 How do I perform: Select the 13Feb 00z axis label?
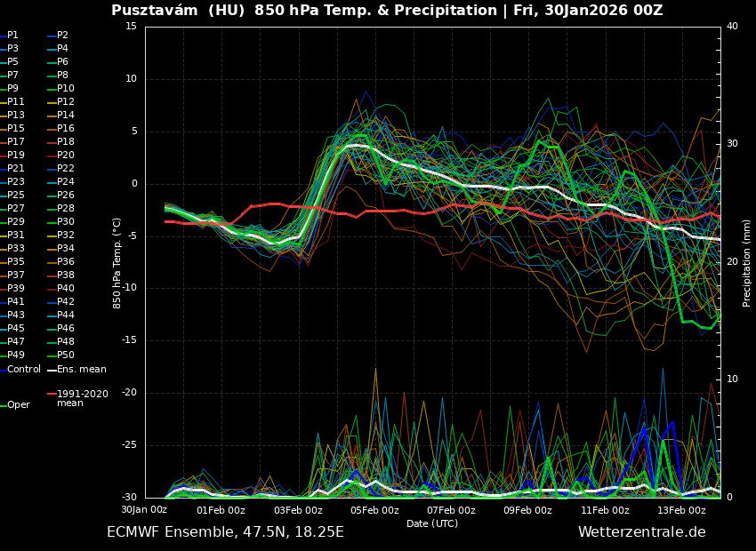pos(681,510)
